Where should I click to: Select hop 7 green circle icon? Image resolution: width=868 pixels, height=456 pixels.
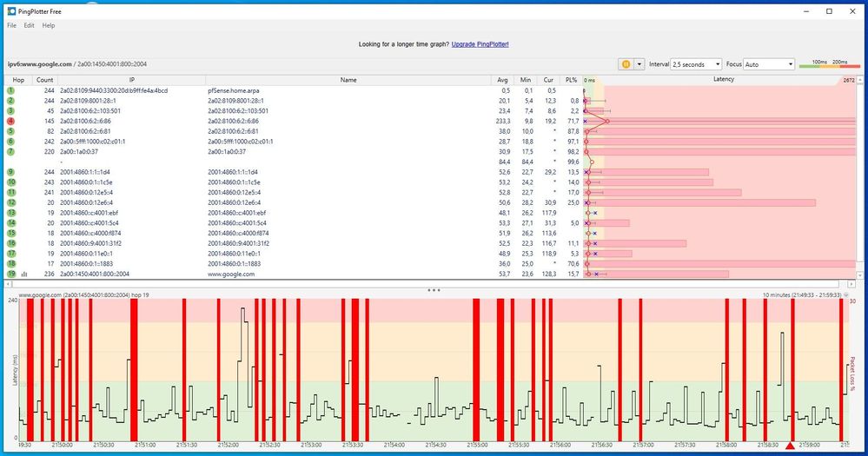coord(11,152)
